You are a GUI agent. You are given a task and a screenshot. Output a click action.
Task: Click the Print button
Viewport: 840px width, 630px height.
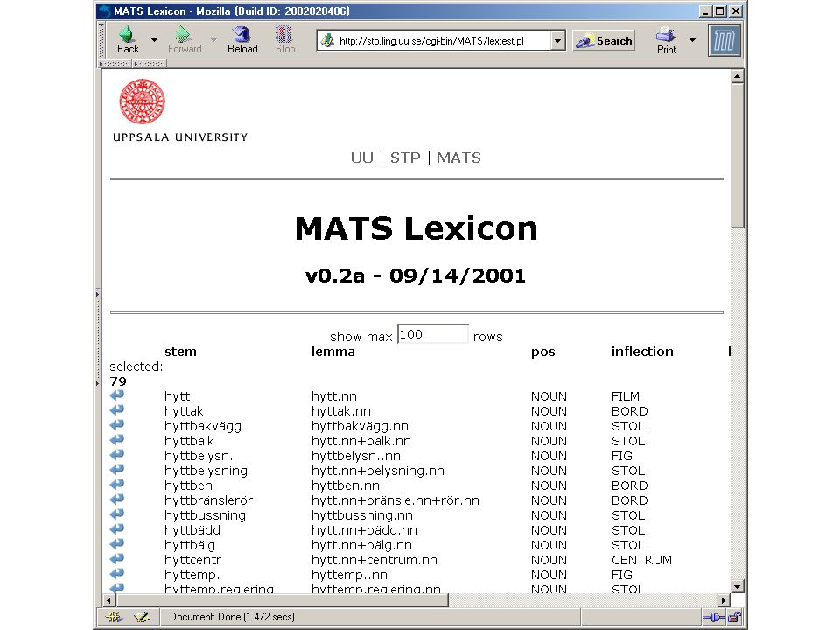coord(666,40)
